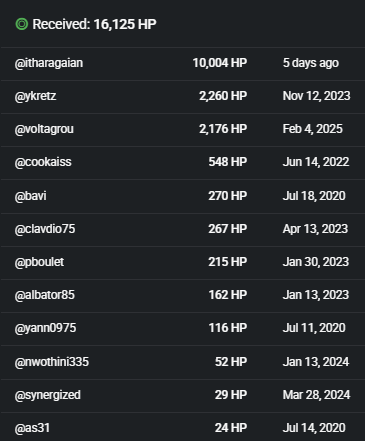Open the @voltagrou profile link
The width and height of the screenshot is (365, 441).
[44, 129]
